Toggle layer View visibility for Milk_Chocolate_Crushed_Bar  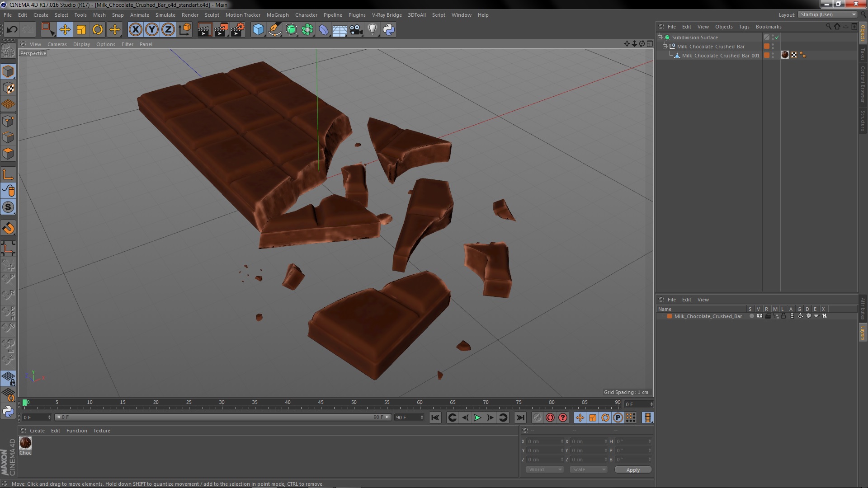tap(759, 316)
